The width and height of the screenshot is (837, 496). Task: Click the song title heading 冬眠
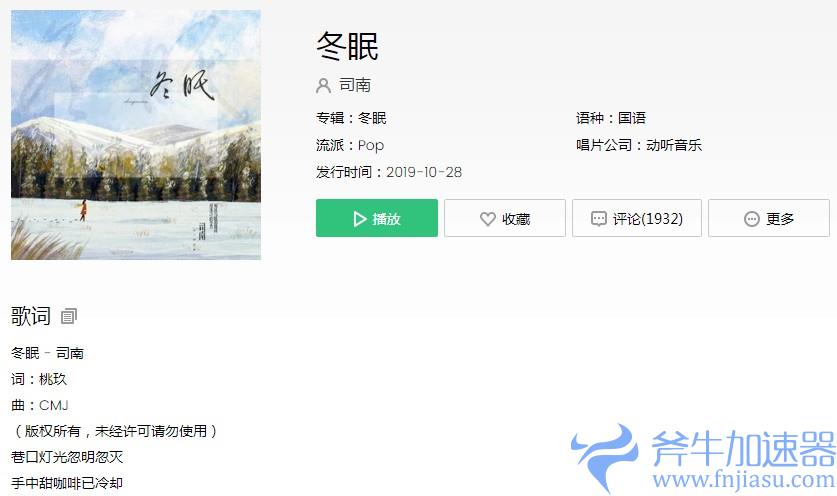[x=348, y=46]
